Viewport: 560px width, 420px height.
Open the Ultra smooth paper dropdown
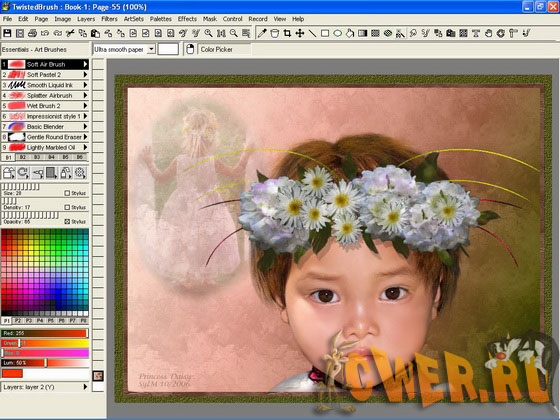click(151, 49)
